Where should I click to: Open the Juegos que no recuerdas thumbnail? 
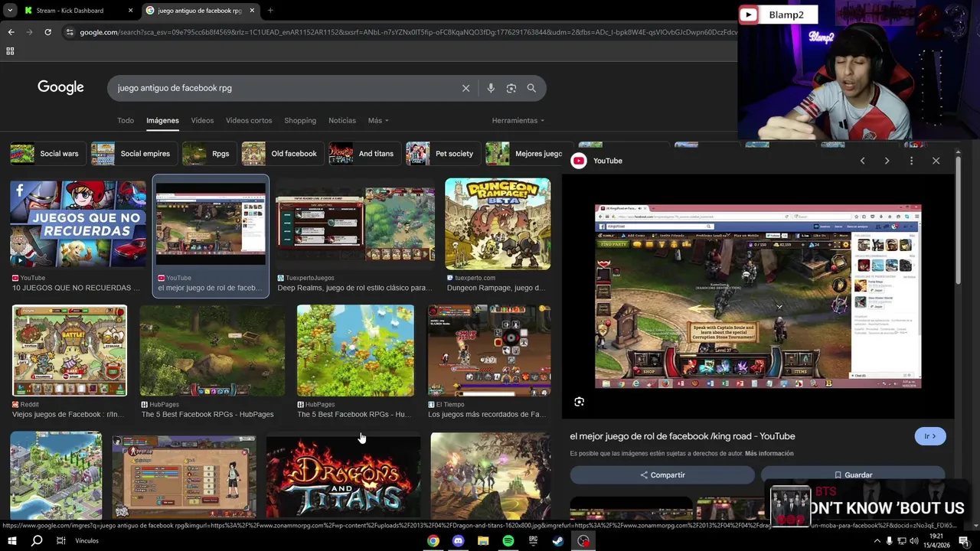pos(78,223)
